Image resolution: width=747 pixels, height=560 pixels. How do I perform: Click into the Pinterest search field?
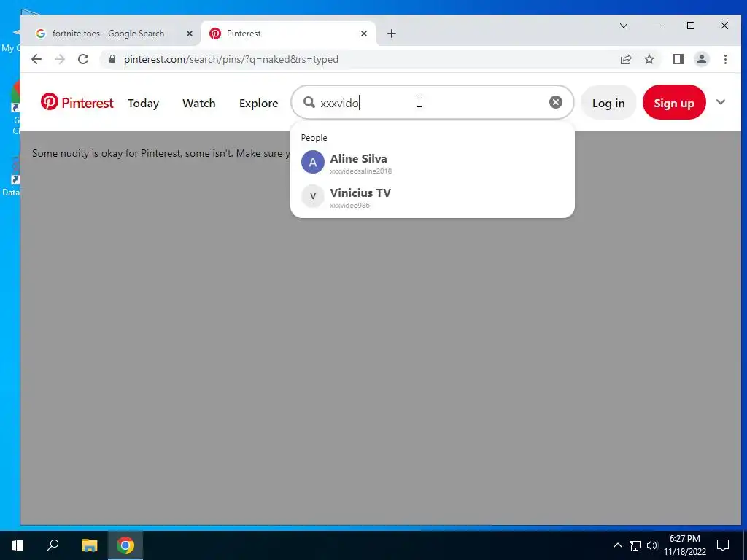click(432, 102)
